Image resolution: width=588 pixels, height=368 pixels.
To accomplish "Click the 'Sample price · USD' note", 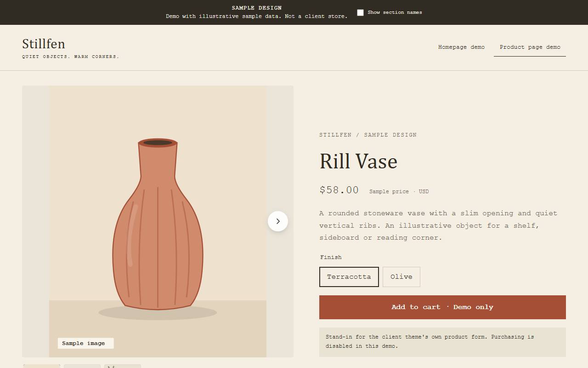I will [399, 191].
